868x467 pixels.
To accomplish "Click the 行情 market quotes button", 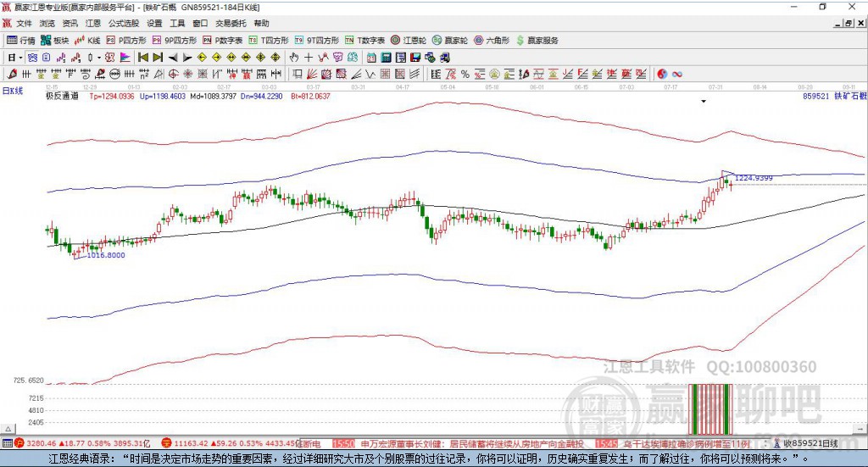I will 21,41.
